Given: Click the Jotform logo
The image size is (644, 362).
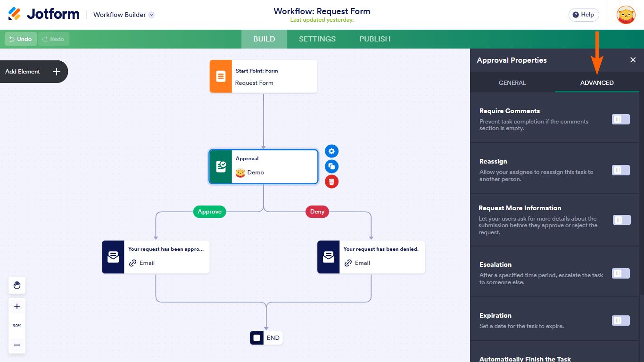Looking at the screenshot, I should 44,14.
